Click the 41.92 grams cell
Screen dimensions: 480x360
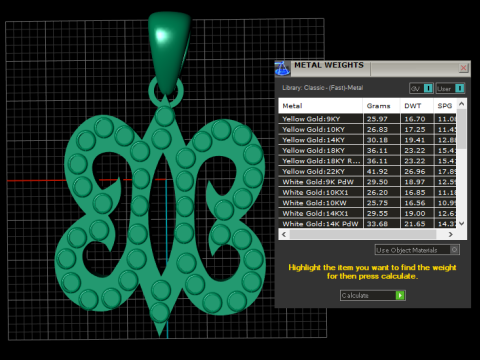(x=382, y=171)
